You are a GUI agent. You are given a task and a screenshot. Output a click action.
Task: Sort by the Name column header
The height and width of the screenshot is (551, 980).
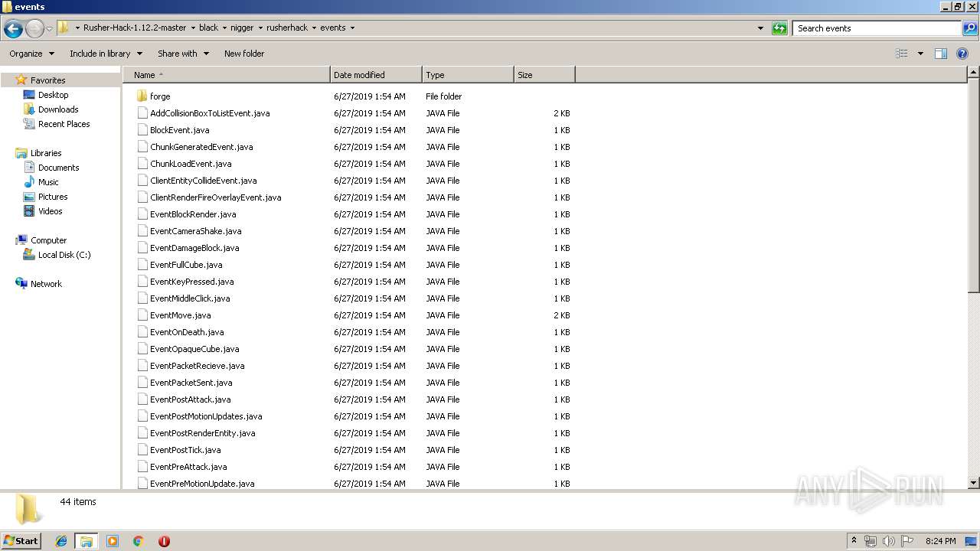[227, 75]
